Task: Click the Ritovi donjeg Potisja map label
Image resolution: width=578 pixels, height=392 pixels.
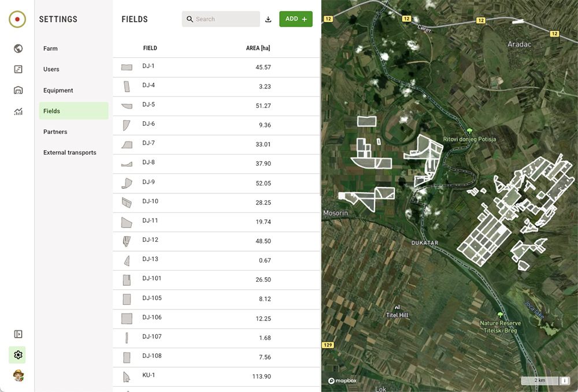Action: 469,139
